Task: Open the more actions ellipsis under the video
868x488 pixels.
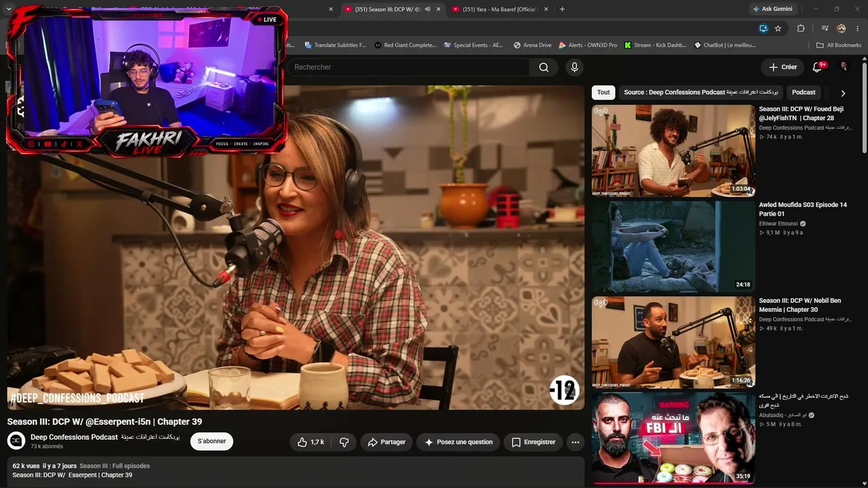Action: 575,442
